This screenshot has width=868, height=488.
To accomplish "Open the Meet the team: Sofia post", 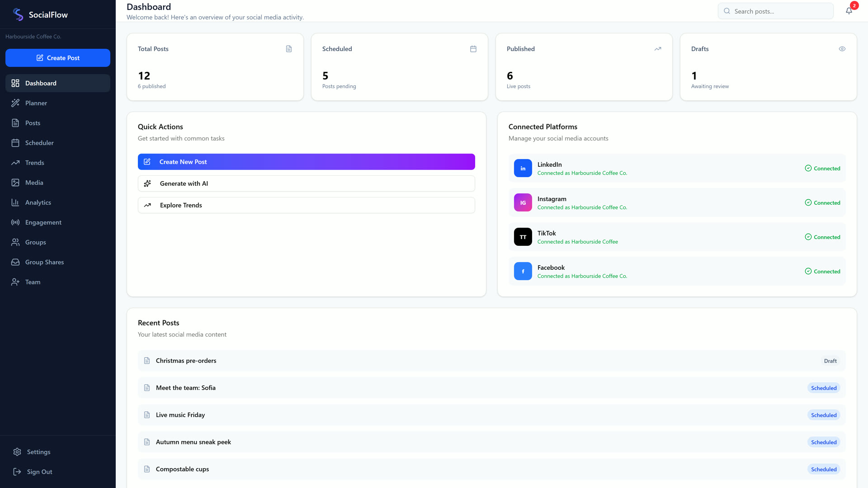I will [x=492, y=388].
